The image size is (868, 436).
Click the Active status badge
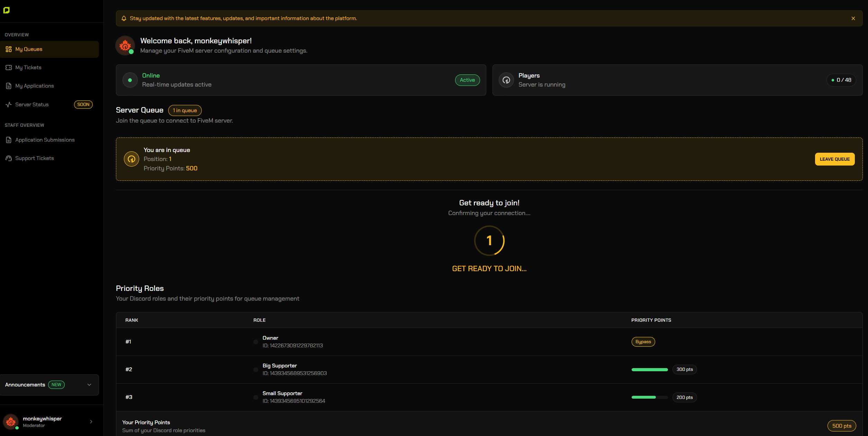(x=467, y=80)
